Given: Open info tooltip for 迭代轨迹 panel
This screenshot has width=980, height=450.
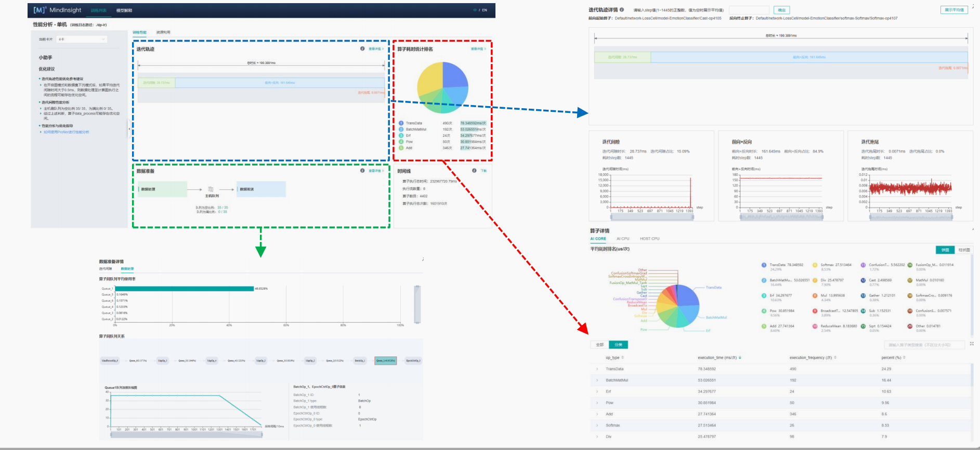Looking at the screenshot, I should tap(362, 49).
